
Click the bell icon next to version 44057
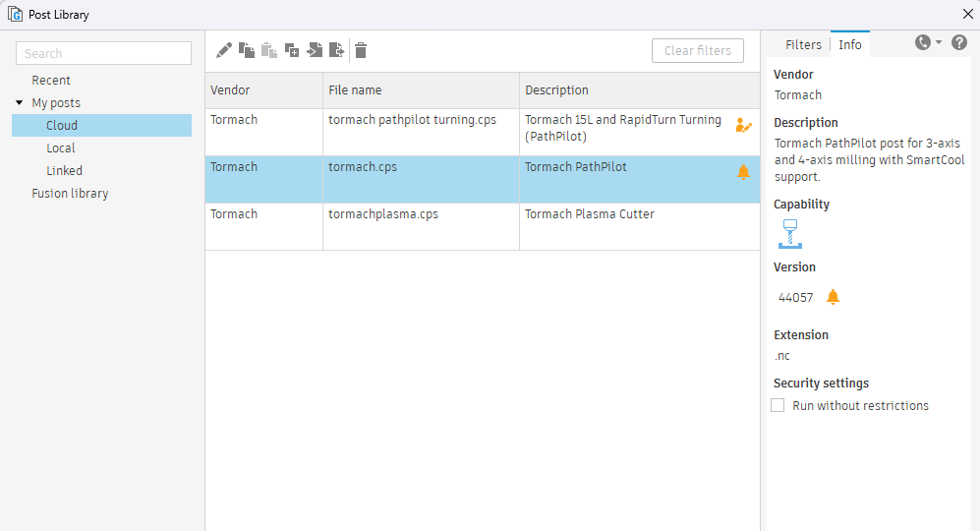(x=833, y=297)
